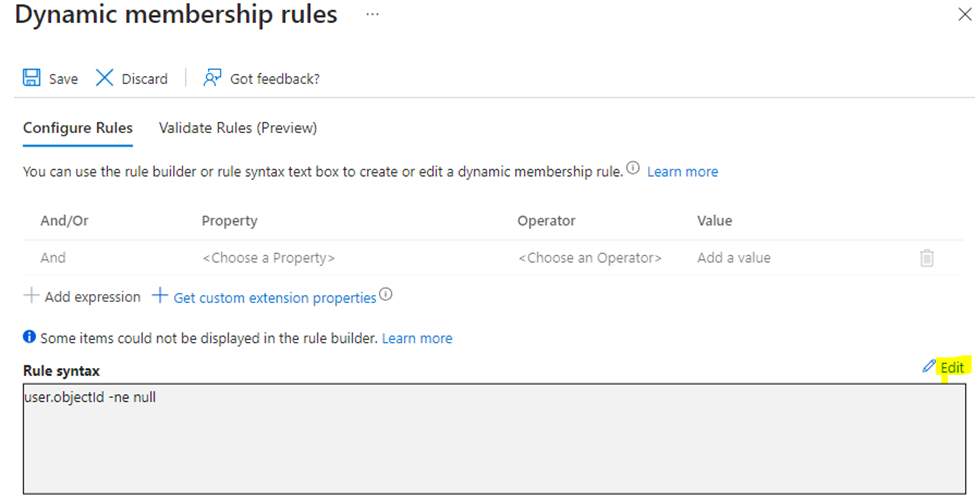Viewport: 975px width, 499px height.
Task: Click Get custom extension properties link
Action: (275, 297)
